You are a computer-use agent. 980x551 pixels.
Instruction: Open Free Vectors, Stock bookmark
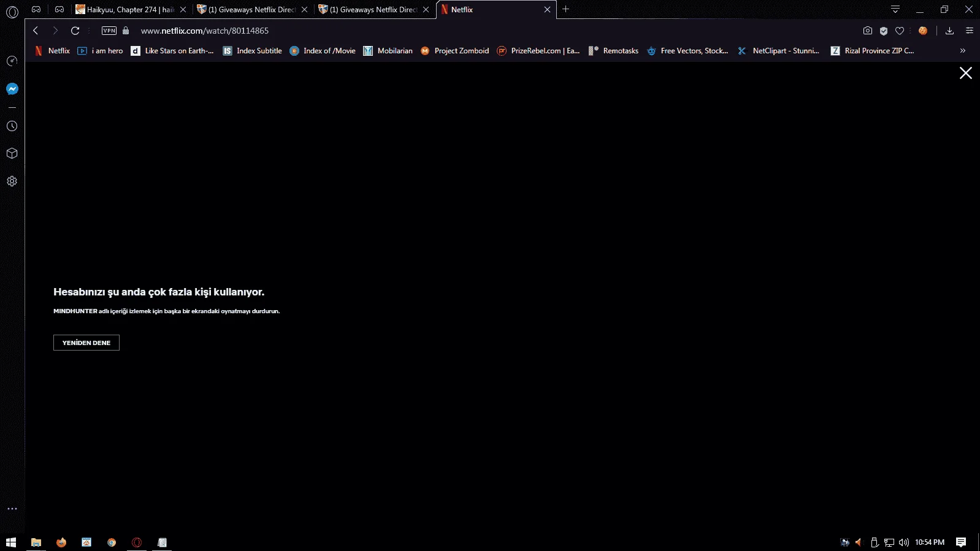tap(687, 51)
